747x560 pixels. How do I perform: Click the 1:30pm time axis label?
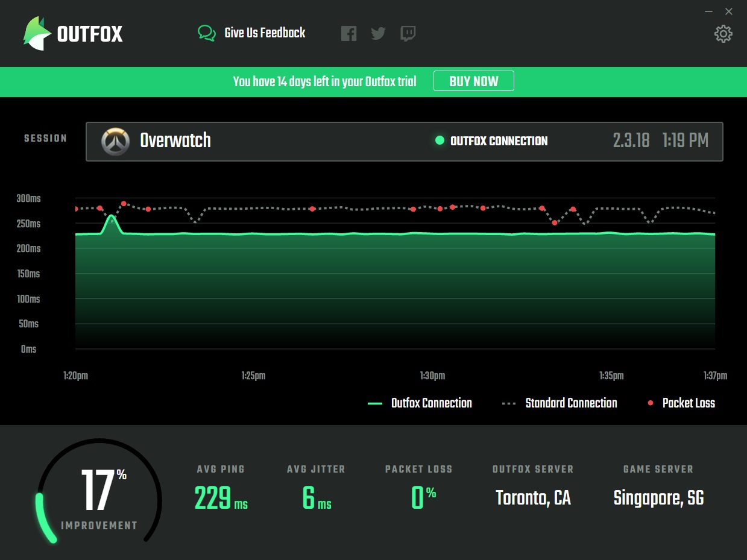pos(432,376)
